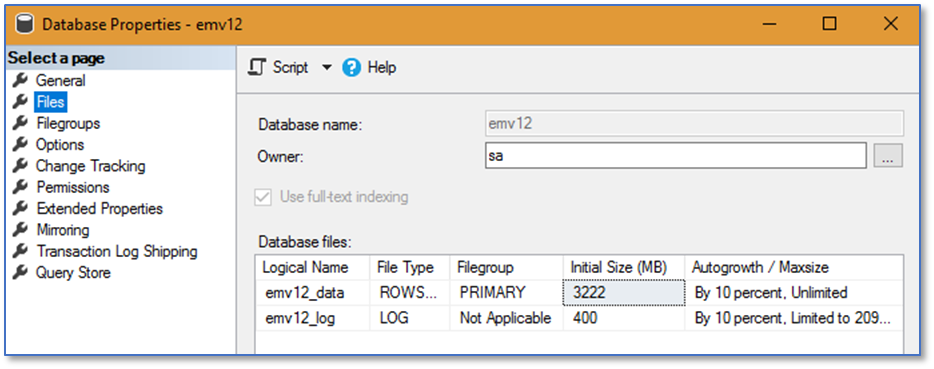Click By 10 percent, Limited to cell
Image resolution: width=934 pixels, height=369 pixels.
pos(794,318)
